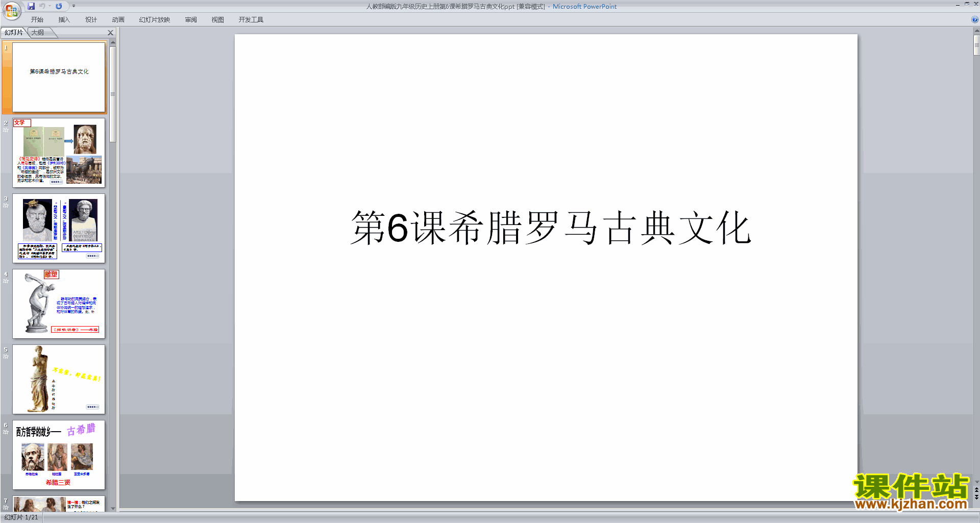The image size is (980, 523).
Task: Open the Undo history dropdown arrow
Action: (50, 6)
